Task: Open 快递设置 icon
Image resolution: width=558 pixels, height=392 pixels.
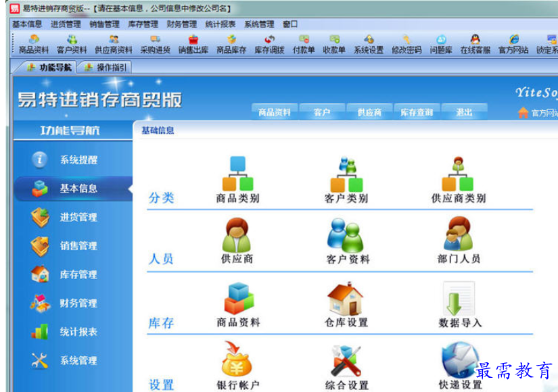Action: pos(460,366)
